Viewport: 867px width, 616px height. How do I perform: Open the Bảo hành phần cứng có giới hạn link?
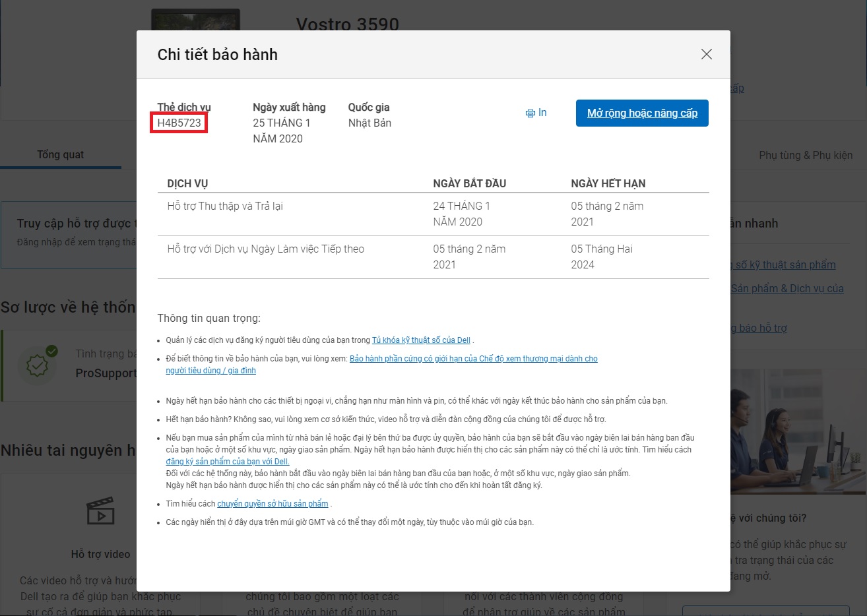pyautogui.click(x=473, y=359)
